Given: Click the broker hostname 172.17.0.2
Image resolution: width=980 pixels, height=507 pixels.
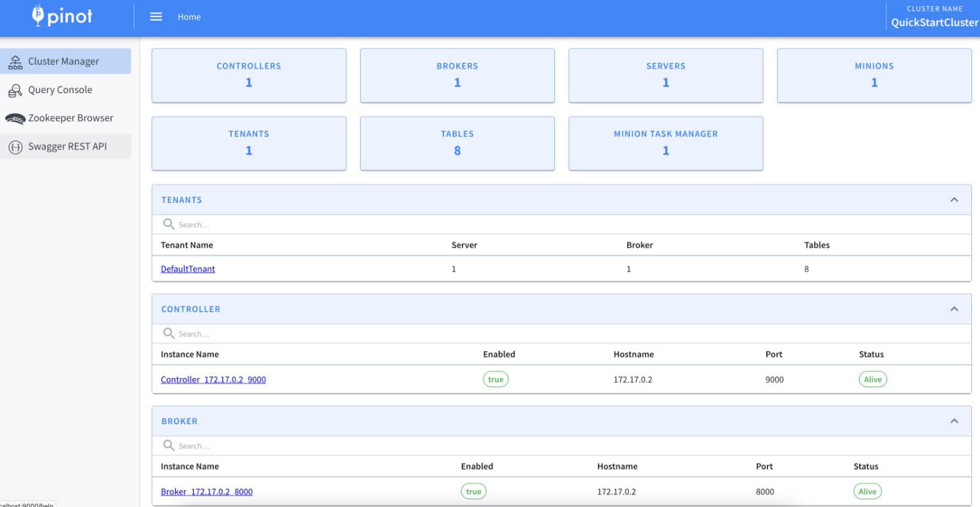Looking at the screenshot, I should pyautogui.click(x=616, y=492).
